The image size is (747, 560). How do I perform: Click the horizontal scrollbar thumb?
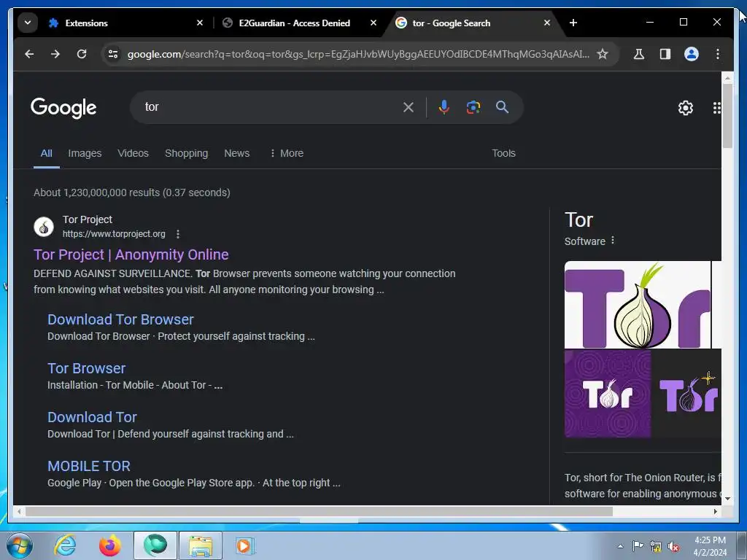click(x=319, y=511)
